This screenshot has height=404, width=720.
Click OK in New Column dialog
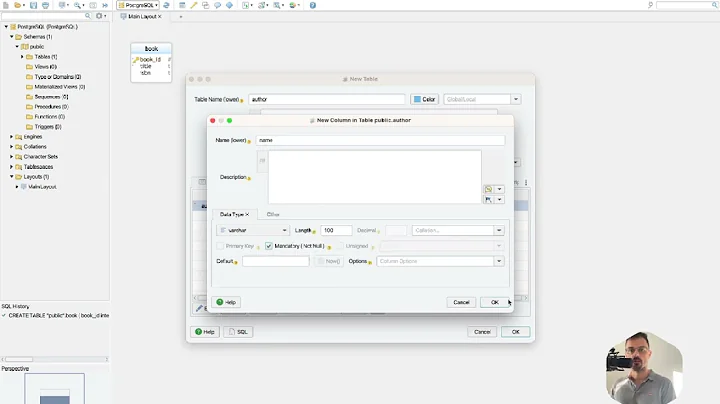click(x=495, y=302)
